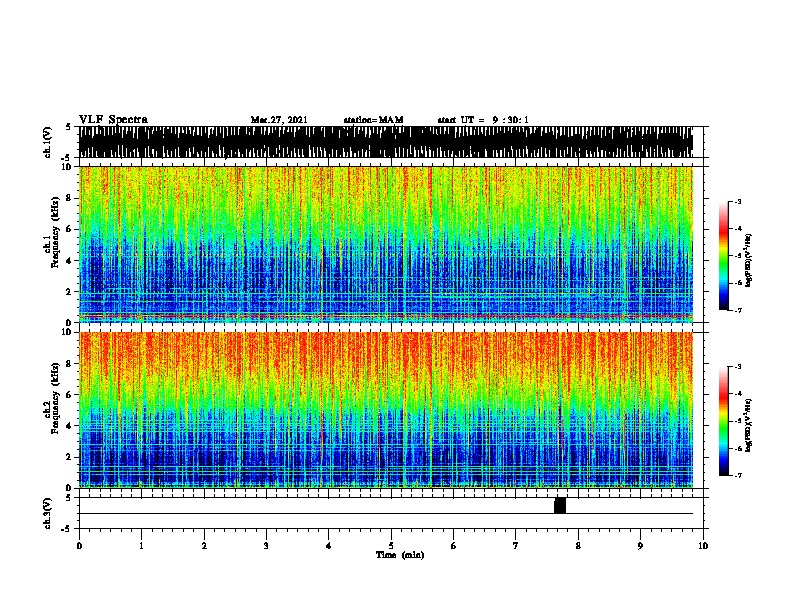Click the ch.2 color bar units label
Screen dimensions: 792x612
[x=748, y=425]
